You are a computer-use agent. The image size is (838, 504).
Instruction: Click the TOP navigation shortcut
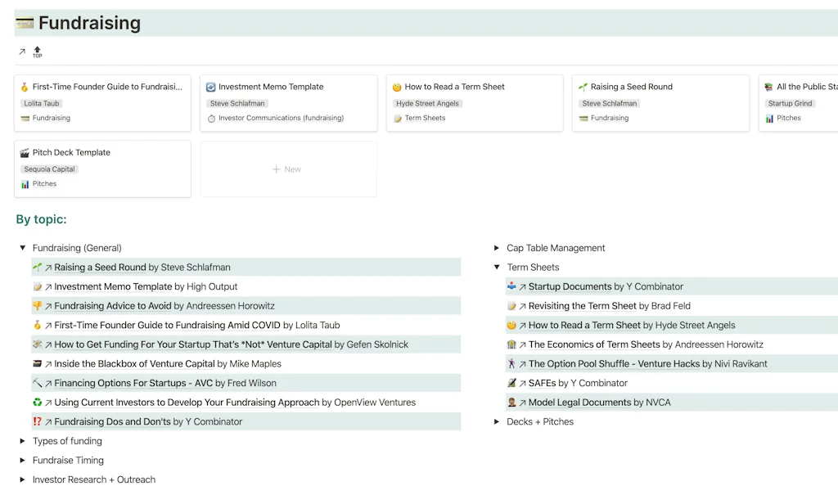(x=36, y=51)
